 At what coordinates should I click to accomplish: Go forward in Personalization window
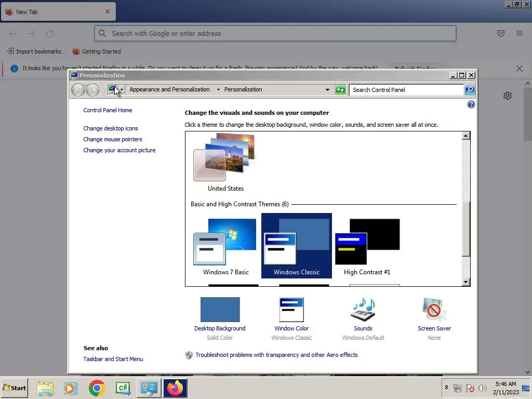pos(92,90)
